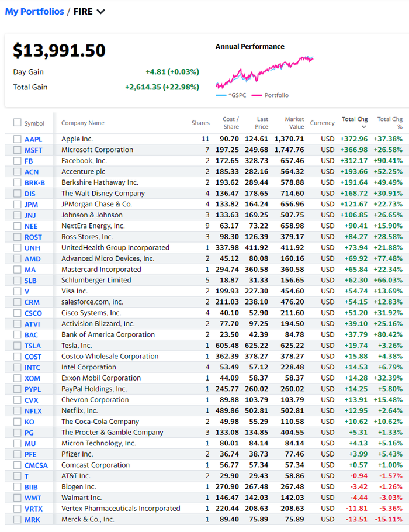Open the FIRE portfolio dropdown chevron
The height and width of the screenshot is (532, 409).
(x=101, y=12)
